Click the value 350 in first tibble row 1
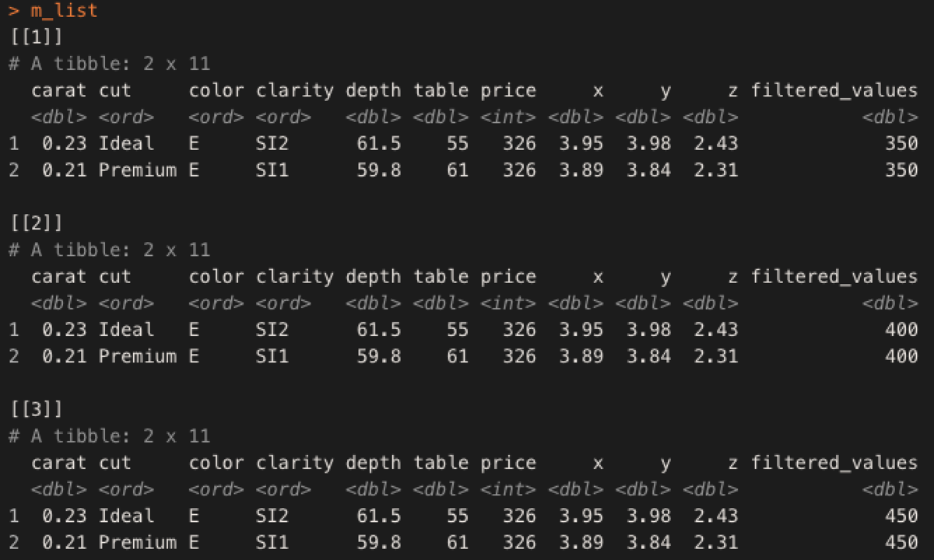 pyautogui.click(x=901, y=143)
